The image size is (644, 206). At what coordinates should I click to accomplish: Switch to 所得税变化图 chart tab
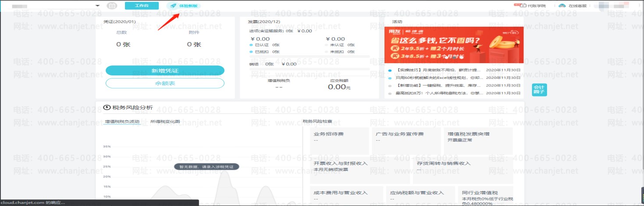[x=165, y=121]
